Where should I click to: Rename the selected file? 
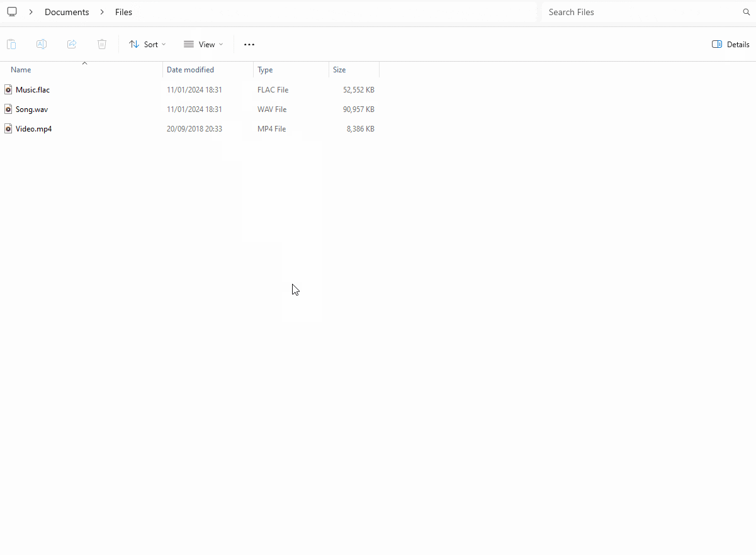42,44
